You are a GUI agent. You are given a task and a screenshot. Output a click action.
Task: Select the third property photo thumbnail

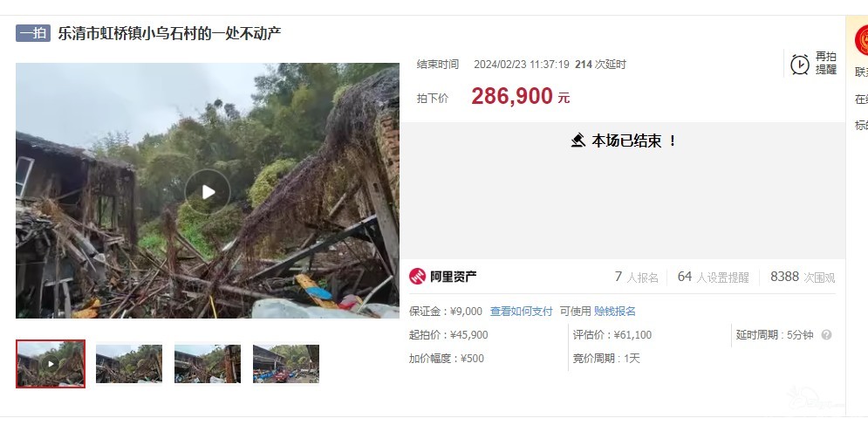(208, 364)
